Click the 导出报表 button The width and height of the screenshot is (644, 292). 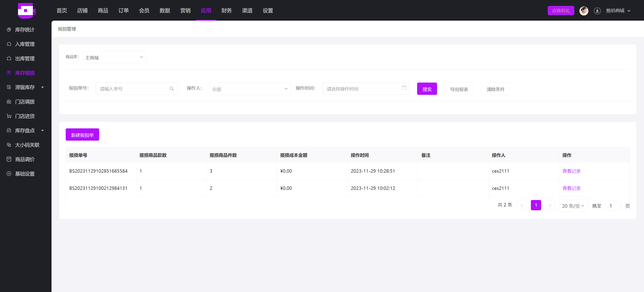tap(459, 89)
